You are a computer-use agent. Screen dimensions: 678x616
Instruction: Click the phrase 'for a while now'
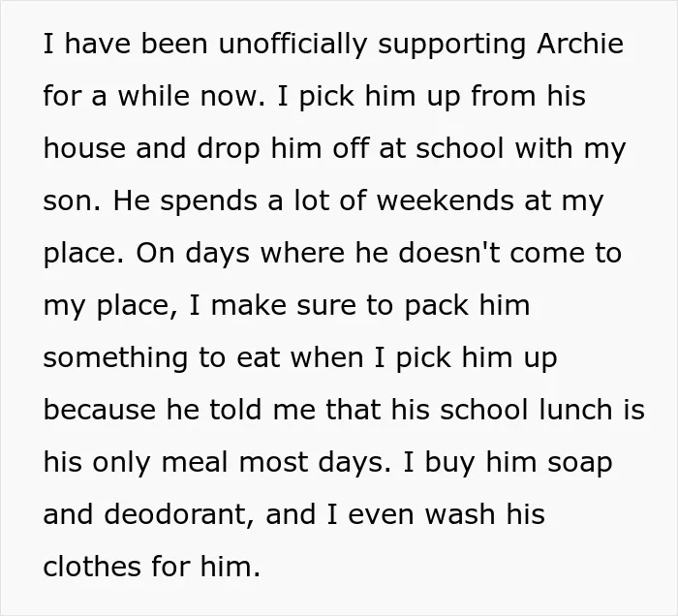(153, 96)
